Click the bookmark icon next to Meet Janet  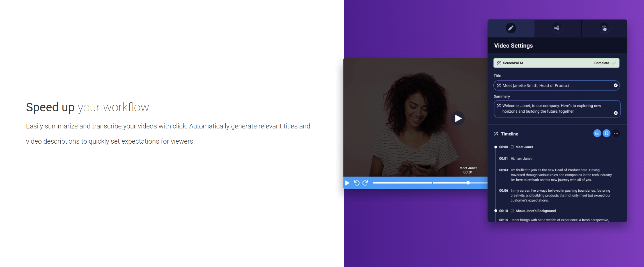pos(512,147)
